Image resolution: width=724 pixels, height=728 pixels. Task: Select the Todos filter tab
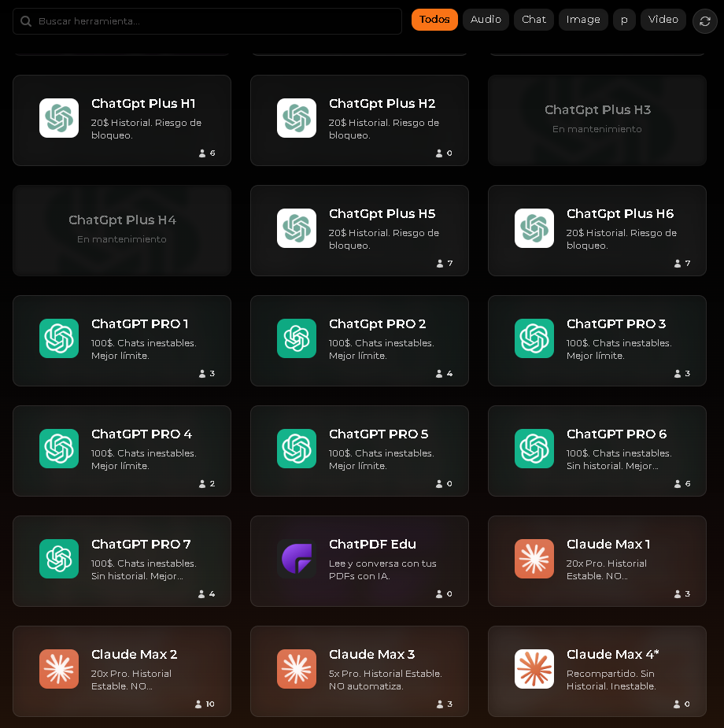click(434, 20)
